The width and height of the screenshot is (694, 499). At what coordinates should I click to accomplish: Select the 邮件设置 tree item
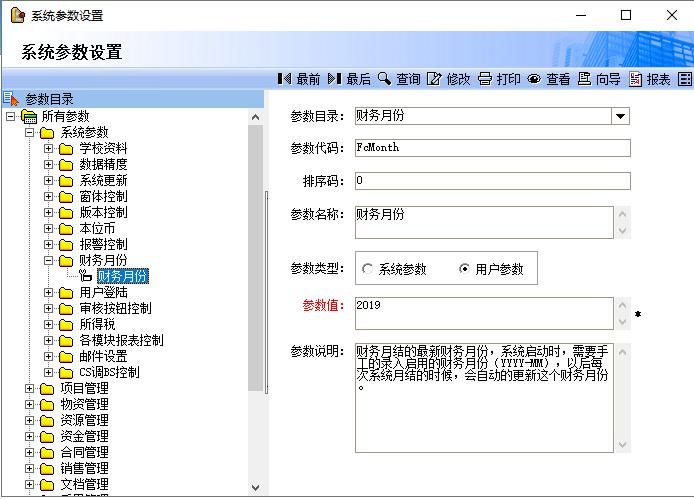(x=103, y=356)
